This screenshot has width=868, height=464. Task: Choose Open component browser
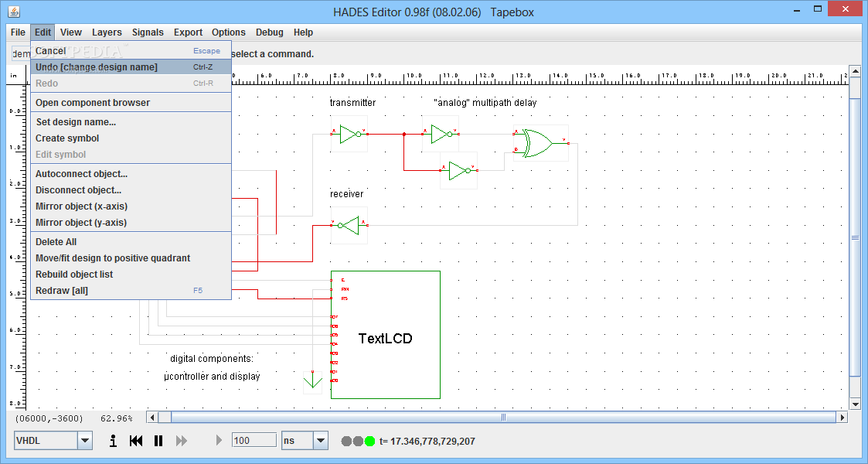(131, 102)
